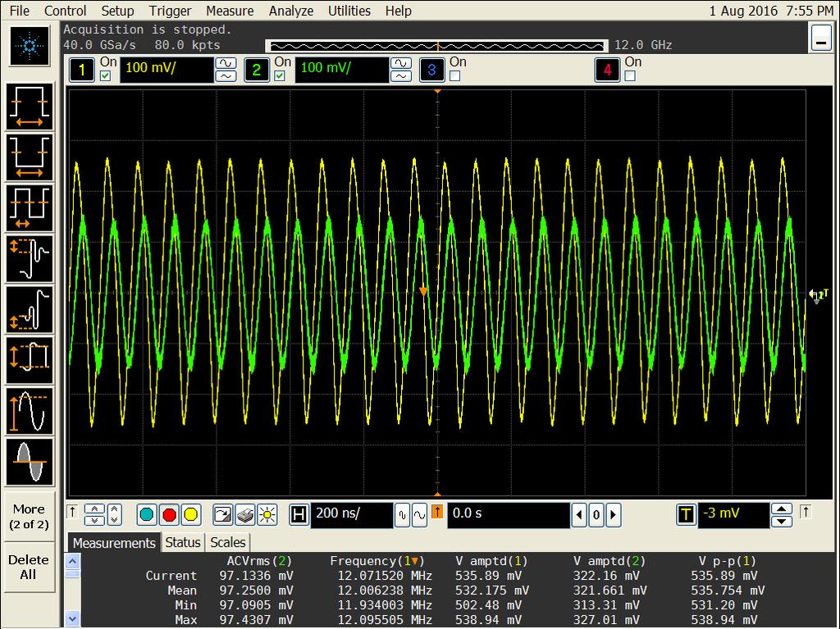
Task: Open the Analyze menu
Action: pyautogui.click(x=291, y=11)
